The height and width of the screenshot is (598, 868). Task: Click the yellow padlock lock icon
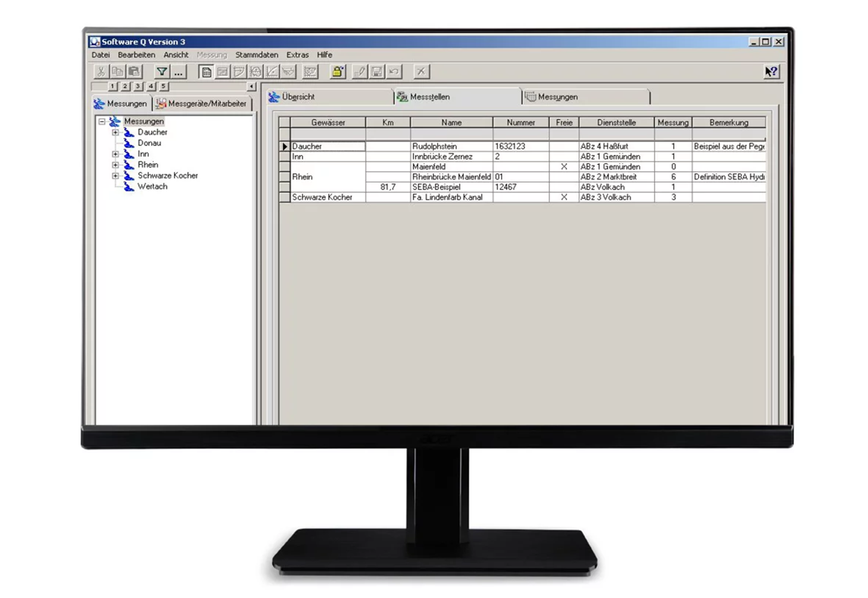coord(338,72)
